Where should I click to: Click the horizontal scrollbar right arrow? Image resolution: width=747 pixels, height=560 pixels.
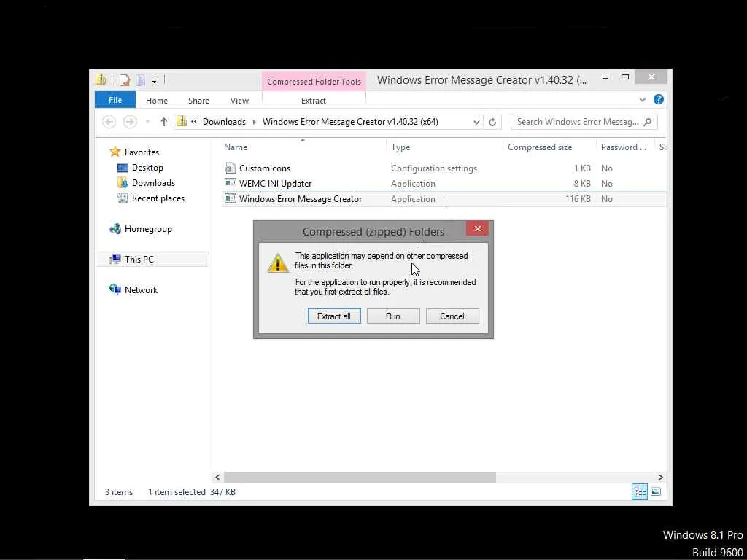click(x=660, y=477)
